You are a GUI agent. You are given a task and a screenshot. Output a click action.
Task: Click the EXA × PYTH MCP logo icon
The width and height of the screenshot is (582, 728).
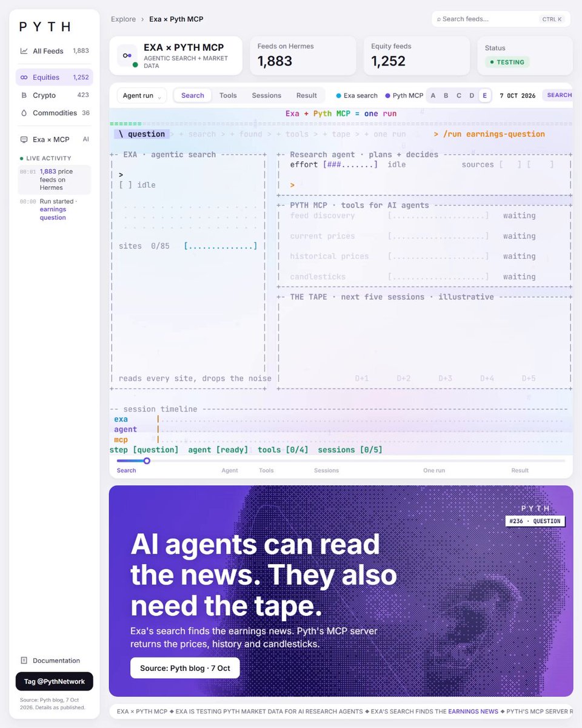(127, 55)
